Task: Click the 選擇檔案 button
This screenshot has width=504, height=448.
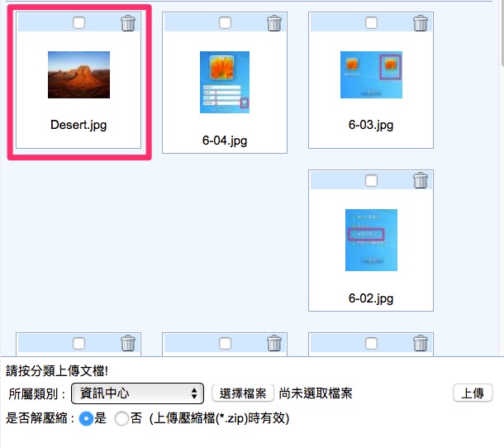Action: (x=243, y=393)
